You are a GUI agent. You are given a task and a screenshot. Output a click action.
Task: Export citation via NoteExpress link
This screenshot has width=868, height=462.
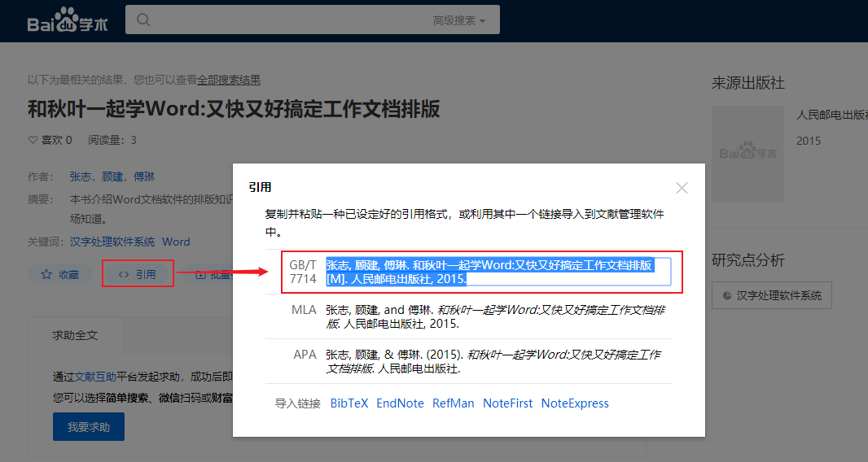575,403
